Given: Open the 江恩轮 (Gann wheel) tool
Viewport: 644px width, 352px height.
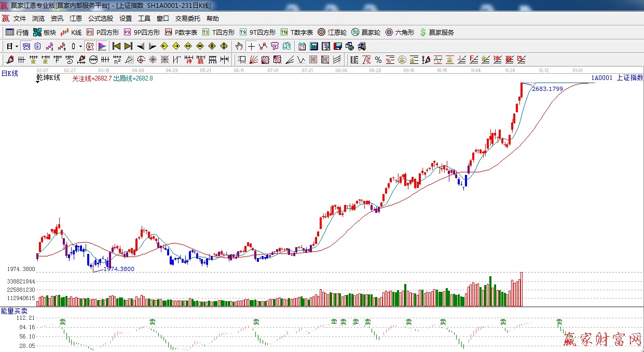Looking at the screenshot, I should [332, 32].
